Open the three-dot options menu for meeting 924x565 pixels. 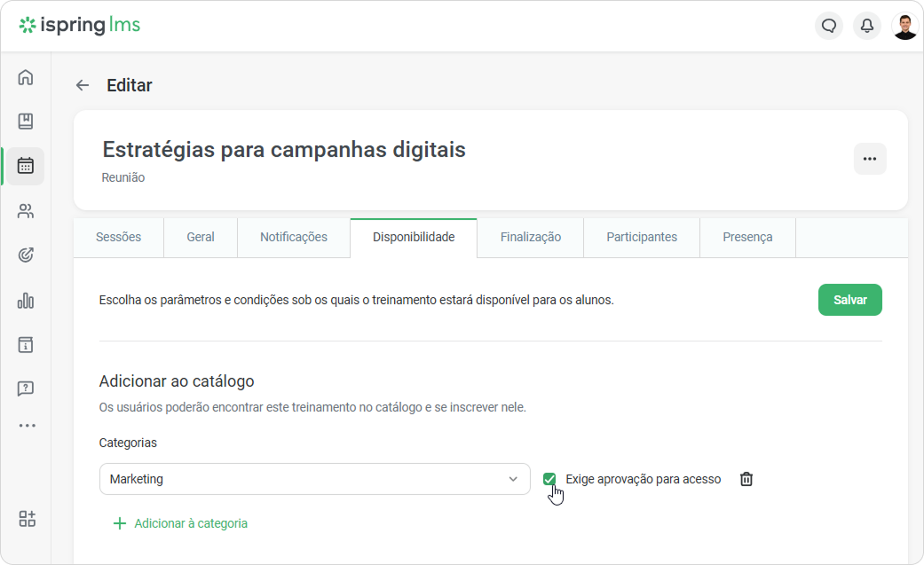(x=870, y=159)
